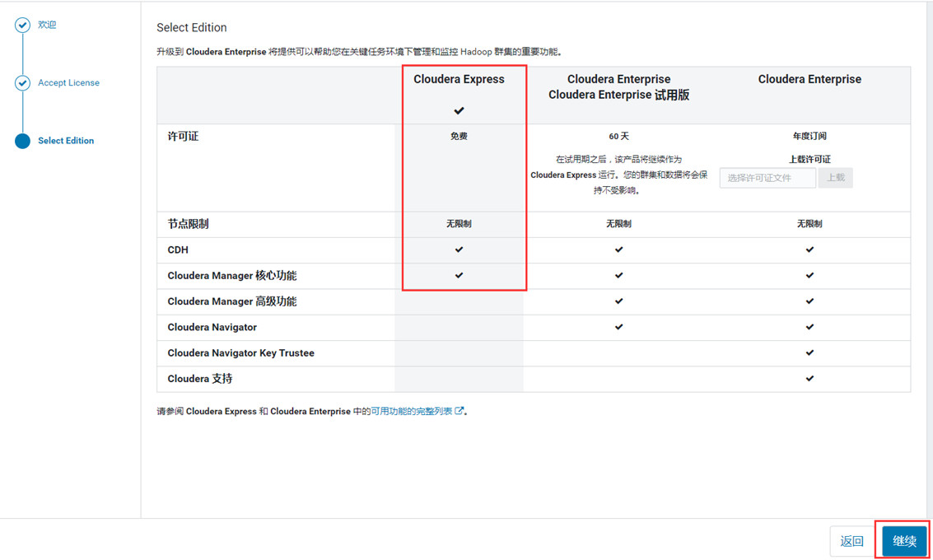The image size is (933, 560).
Task: Click the check icon beside Accept License step
Action: tap(22, 82)
